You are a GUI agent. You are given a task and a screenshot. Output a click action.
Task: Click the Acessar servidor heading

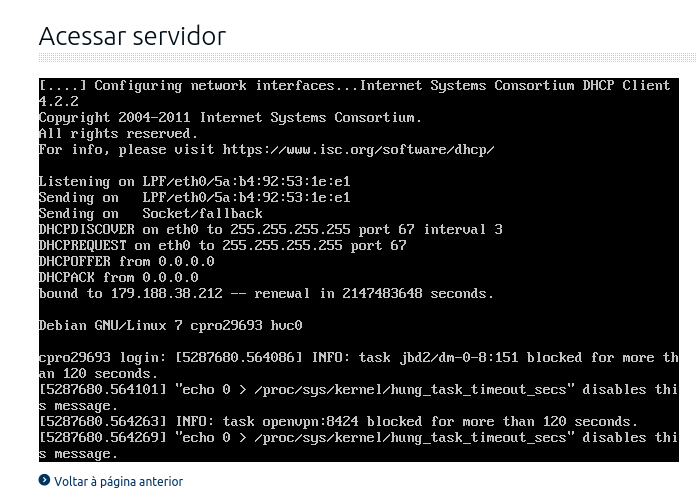132,36
